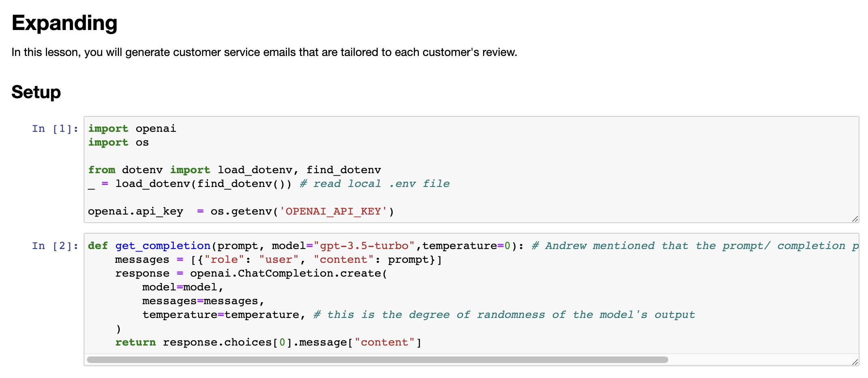The height and width of the screenshot is (378, 868).
Task: Click the Expanding heading
Action: 65,23
